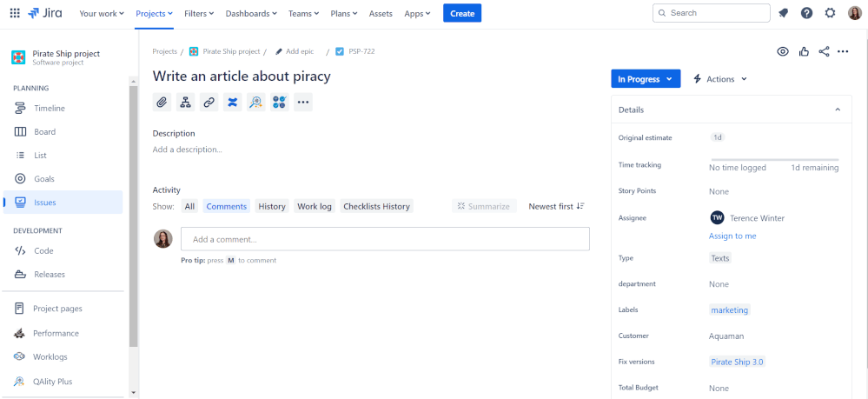Change status via In Progress dropdown
The image size is (868, 399).
click(x=646, y=79)
